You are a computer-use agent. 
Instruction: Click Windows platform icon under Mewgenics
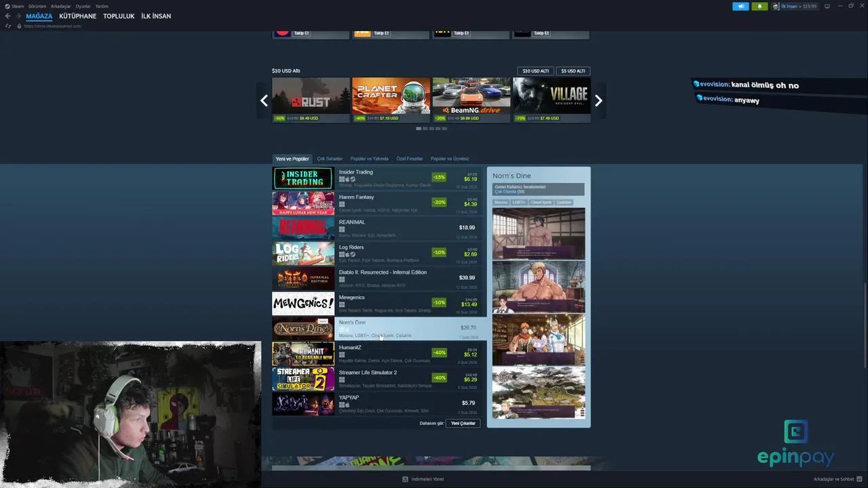click(x=342, y=304)
